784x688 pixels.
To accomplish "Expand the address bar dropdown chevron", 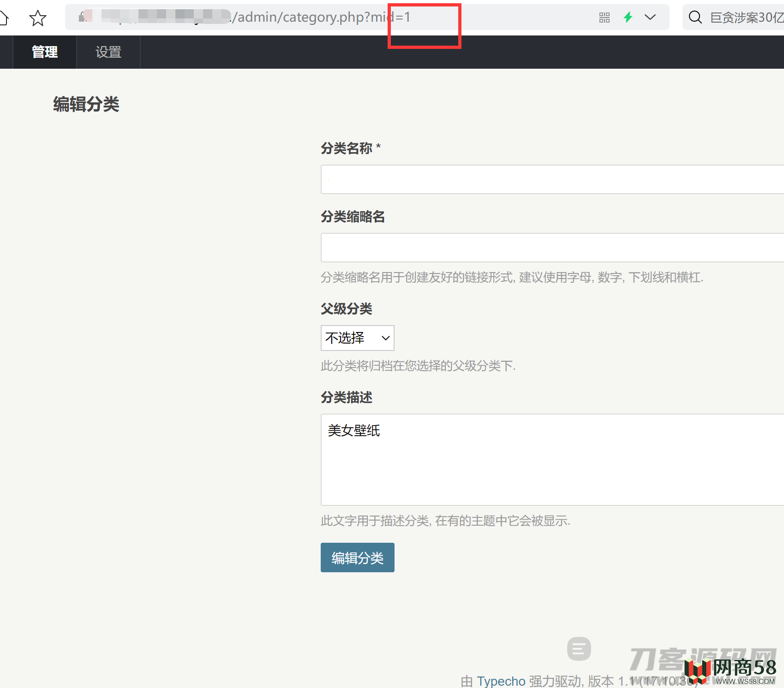I will tap(650, 18).
